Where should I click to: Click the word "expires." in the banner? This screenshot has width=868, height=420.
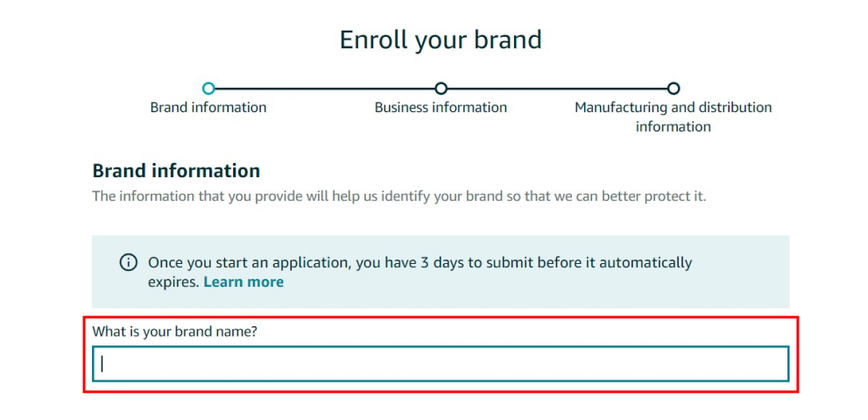point(173,281)
